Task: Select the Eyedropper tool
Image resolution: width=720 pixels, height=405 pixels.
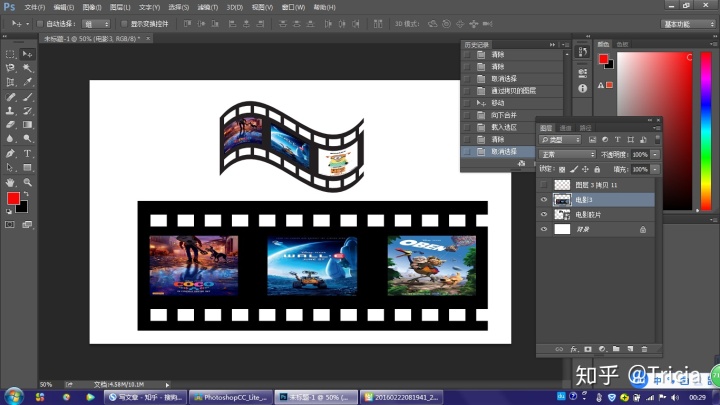Action: point(27,83)
